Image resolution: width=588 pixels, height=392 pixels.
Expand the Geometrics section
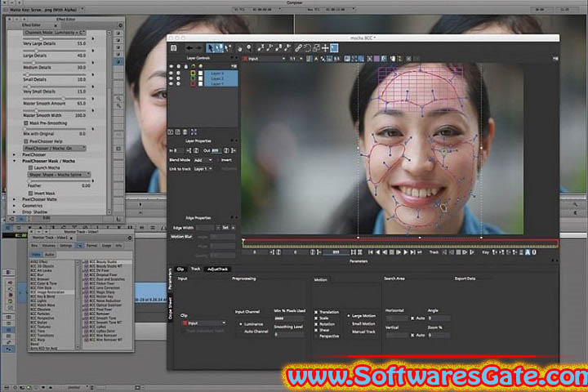(x=15, y=206)
